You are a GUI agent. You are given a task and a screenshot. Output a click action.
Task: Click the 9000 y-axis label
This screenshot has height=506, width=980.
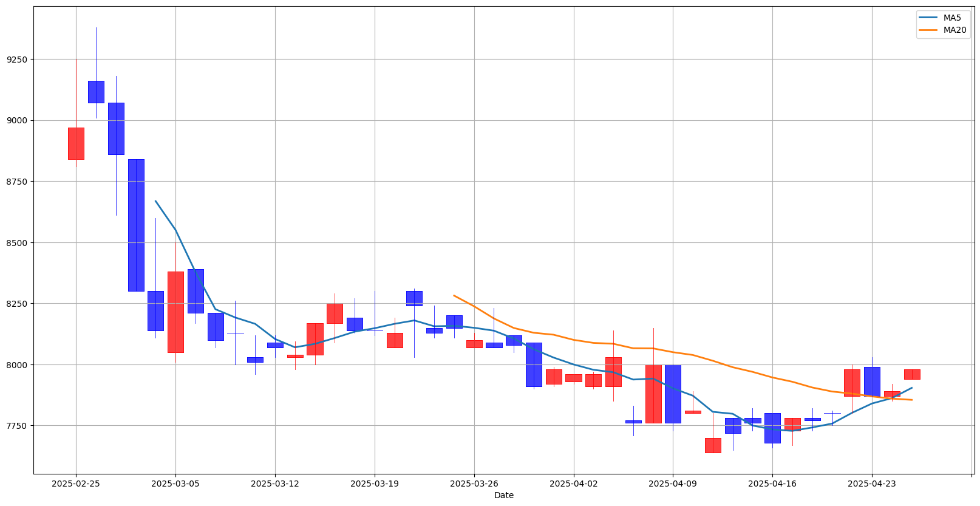tap(16, 120)
